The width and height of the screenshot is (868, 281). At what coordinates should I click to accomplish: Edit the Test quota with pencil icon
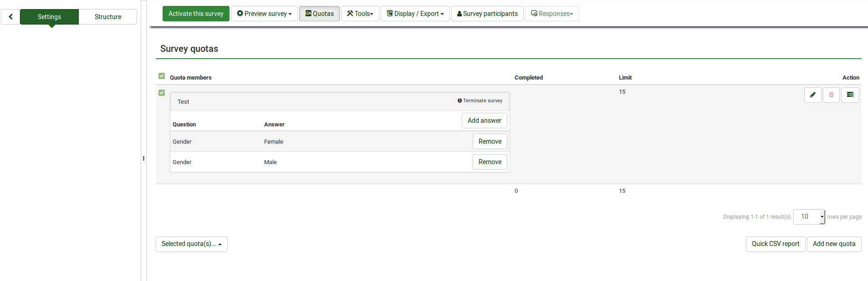pyautogui.click(x=812, y=95)
